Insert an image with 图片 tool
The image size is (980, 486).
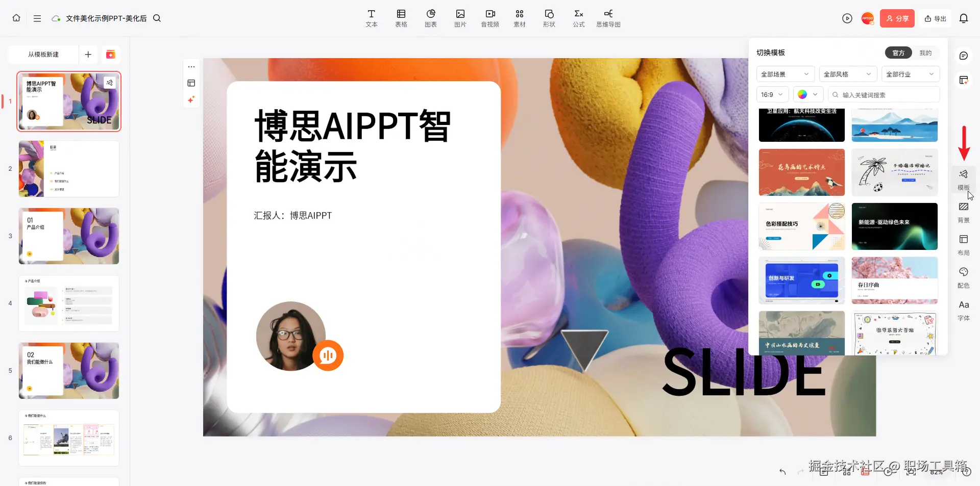[460, 18]
